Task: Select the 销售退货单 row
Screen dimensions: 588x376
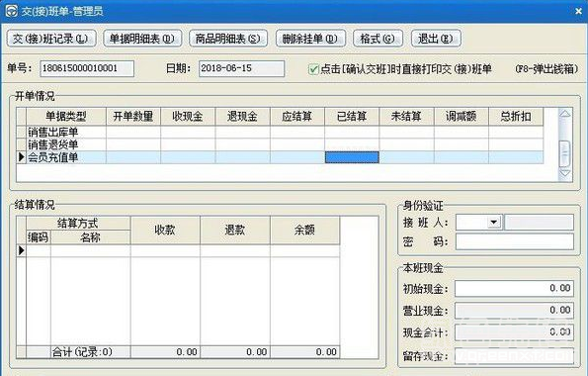Action: (280, 144)
